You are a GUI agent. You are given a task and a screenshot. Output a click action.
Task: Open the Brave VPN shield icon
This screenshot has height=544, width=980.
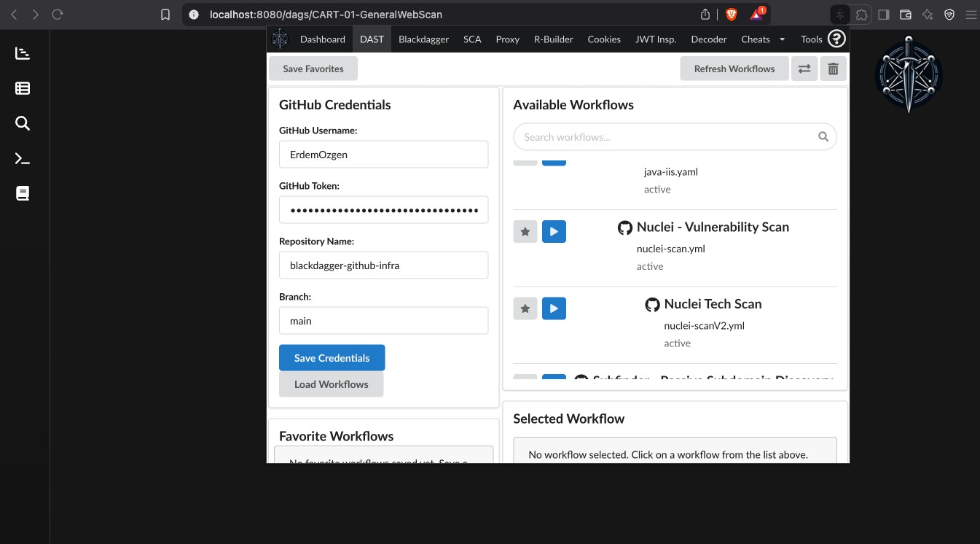click(x=949, y=15)
